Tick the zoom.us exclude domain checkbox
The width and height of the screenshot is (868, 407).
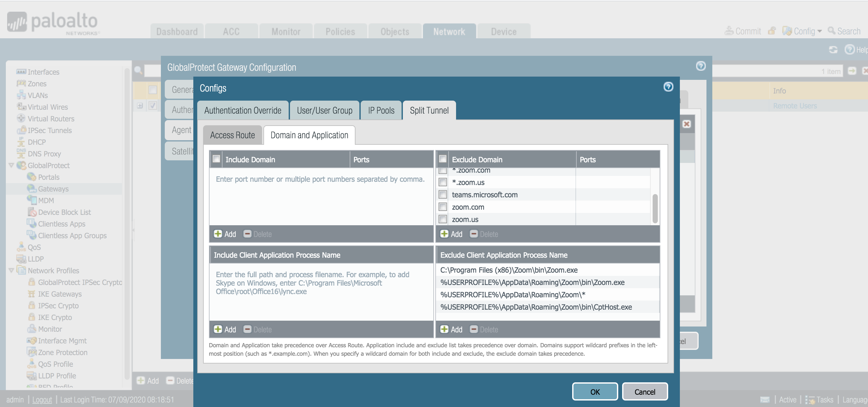(x=443, y=219)
